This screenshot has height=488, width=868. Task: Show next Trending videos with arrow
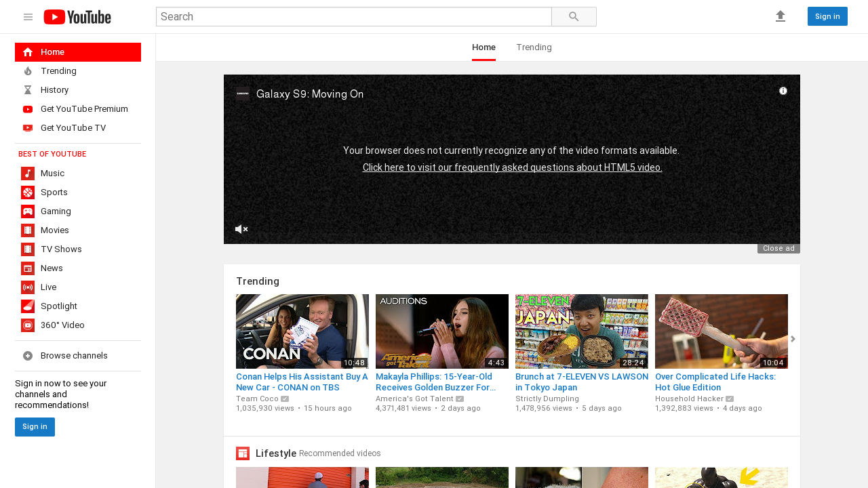coord(793,339)
